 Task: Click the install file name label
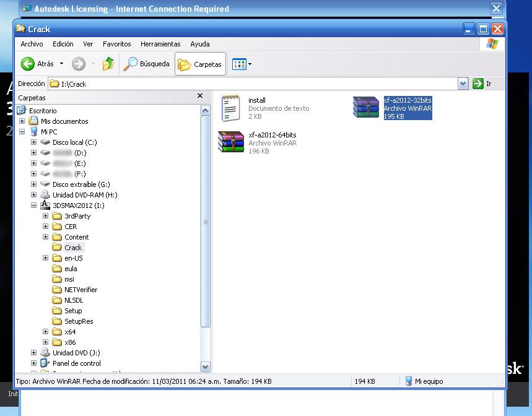coord(257,100)
